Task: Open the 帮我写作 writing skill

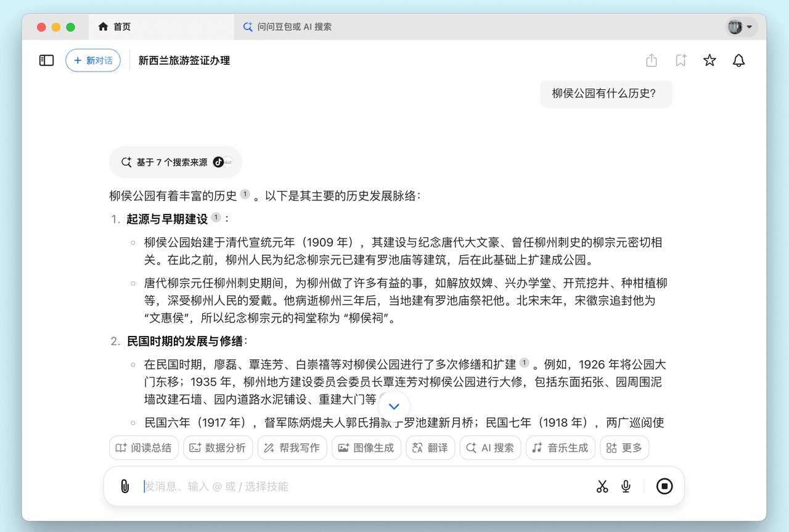Action: click(292, 448)
